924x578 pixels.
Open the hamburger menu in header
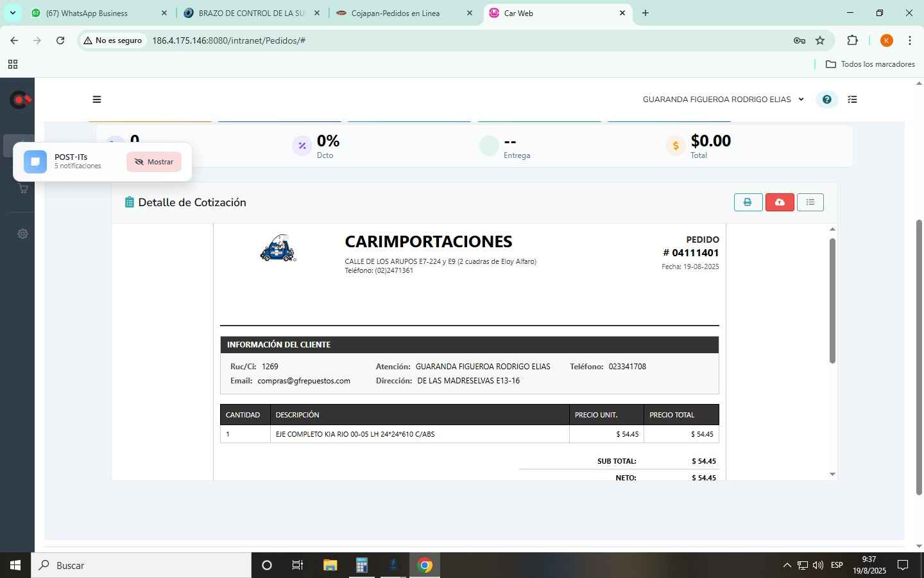pyautogui.click(x=97, y=100)
